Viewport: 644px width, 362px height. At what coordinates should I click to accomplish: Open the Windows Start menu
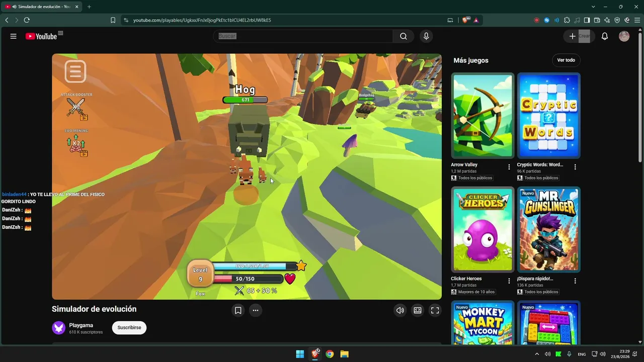pos(300,354)
